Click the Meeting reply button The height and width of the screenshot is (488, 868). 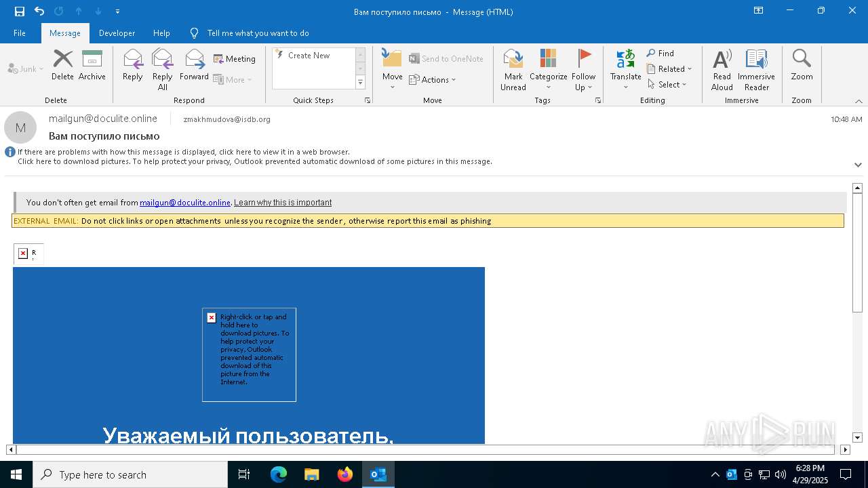point(235,59)
